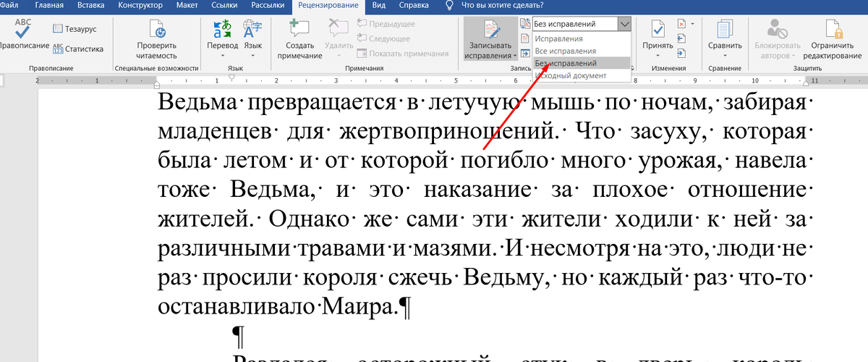Switch to the Вставка tab
Viewport: 868px width, 362px height.
pos(91,5)
